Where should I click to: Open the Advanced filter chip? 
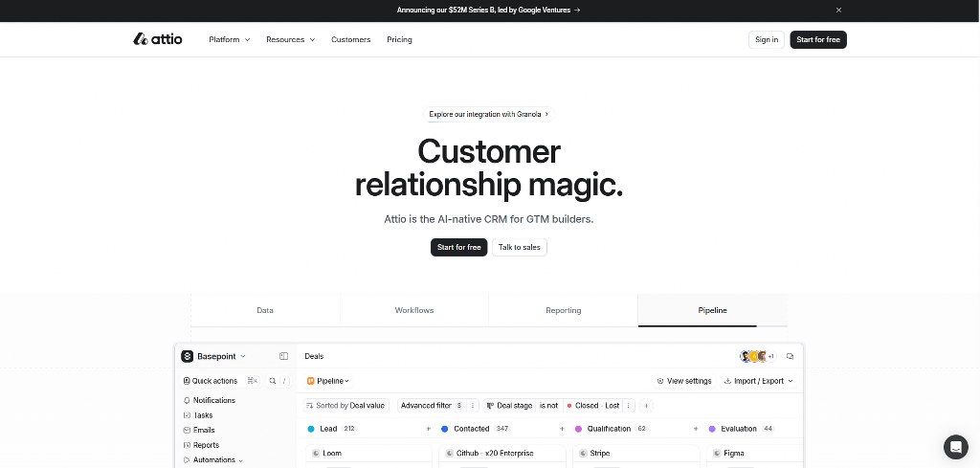coord(432,406)
